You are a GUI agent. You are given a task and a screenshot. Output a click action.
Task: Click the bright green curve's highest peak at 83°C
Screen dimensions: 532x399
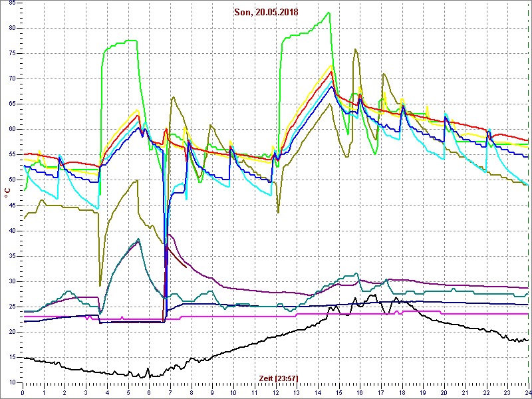(329, 13)
